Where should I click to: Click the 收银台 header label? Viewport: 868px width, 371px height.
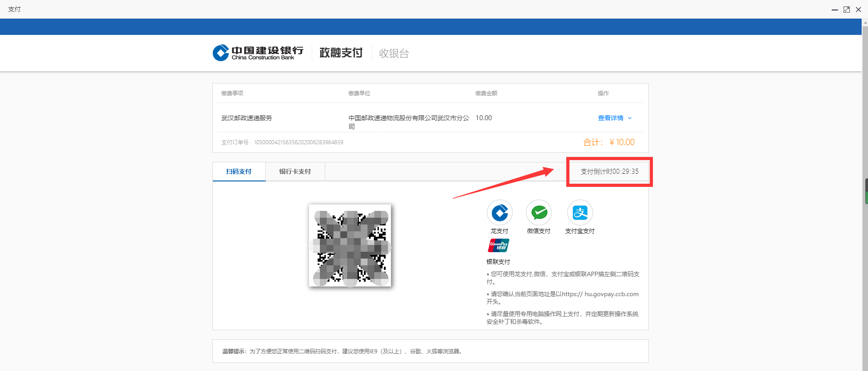[x=394, y=54]
